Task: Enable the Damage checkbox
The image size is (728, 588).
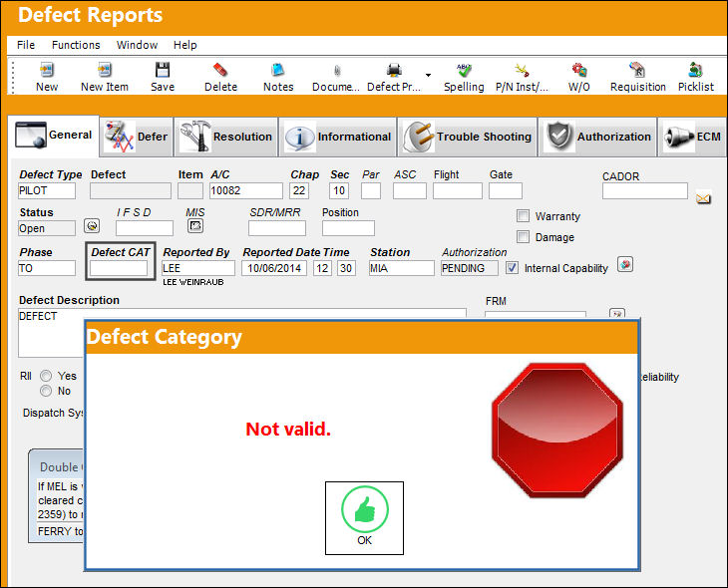Action: click(523, 236)
